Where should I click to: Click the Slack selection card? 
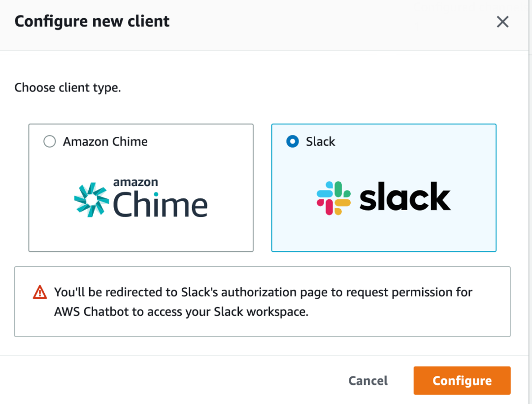pos(384,187)
